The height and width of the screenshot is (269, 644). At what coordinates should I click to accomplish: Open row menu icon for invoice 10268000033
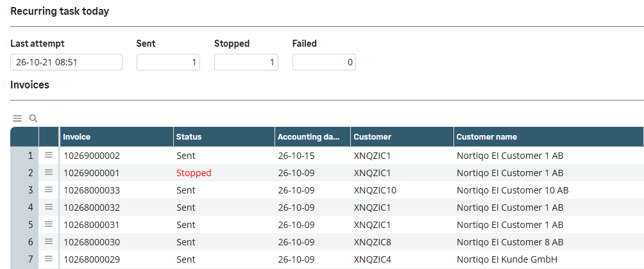[49, 190]
